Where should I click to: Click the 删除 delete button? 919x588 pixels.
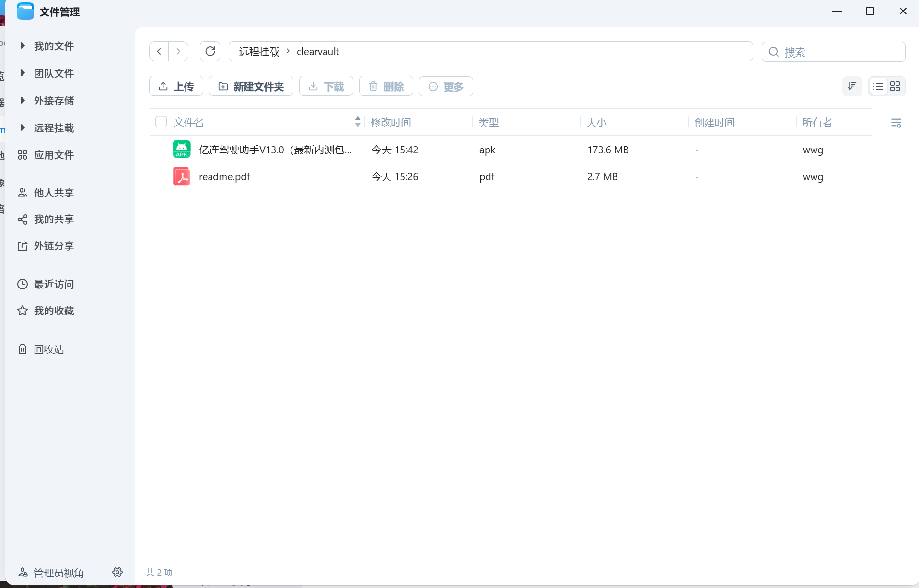[x=386, y=86]
